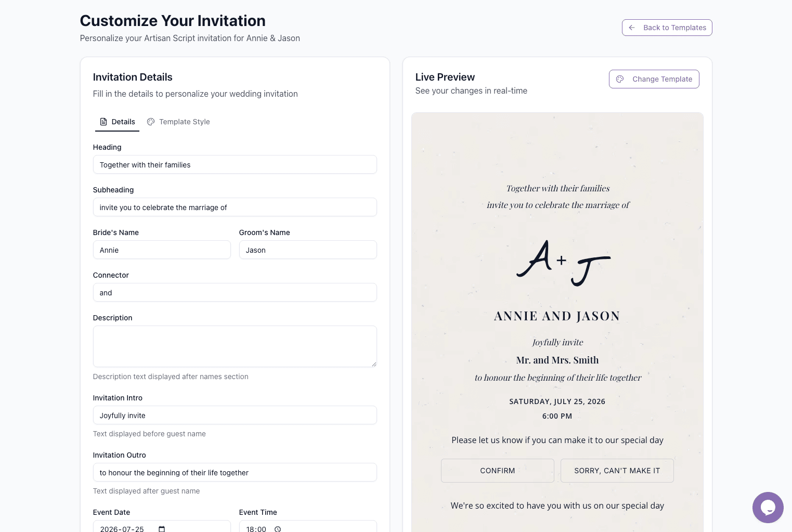Switch to the Template Style tab
The image size is (792, 532).
tap(184, 122)
